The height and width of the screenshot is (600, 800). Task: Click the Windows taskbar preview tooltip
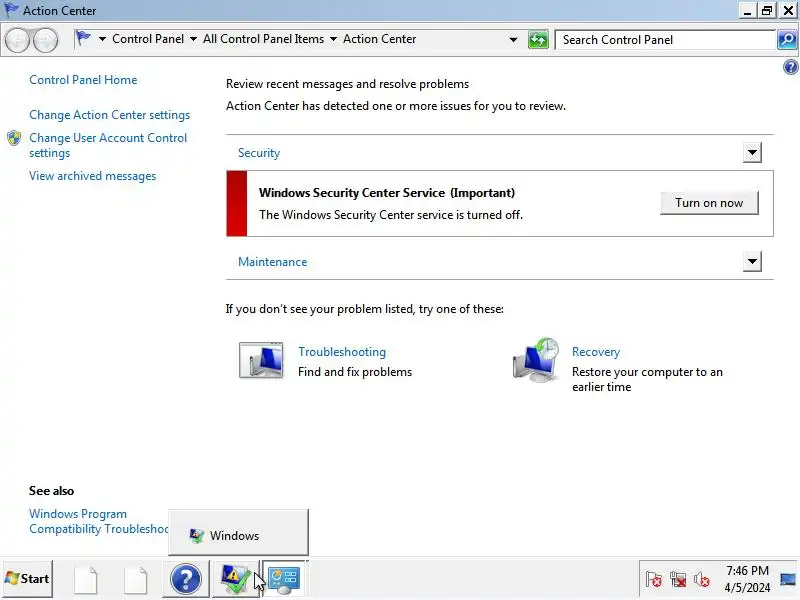[x=238, y=532]
